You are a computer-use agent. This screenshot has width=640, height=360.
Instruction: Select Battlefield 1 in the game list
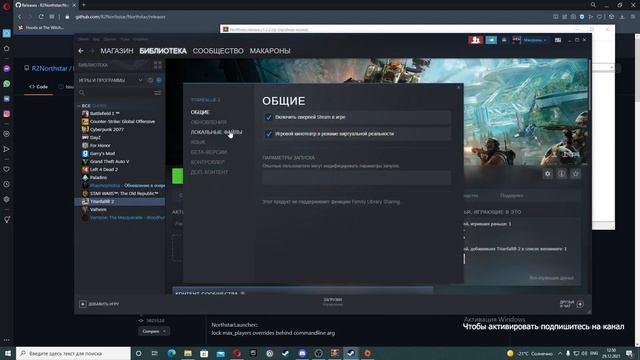pyautogui.click(x=104, y=113)
